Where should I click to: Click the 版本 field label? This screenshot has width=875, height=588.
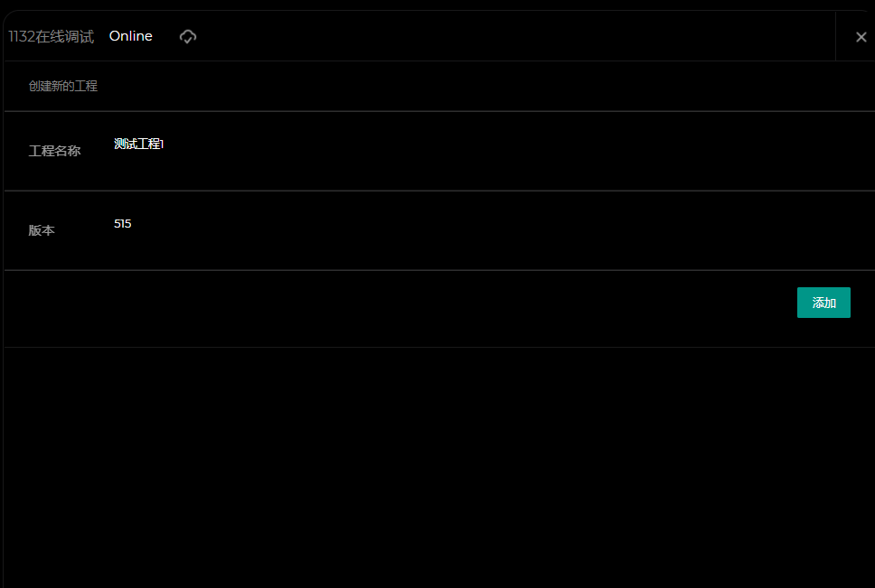(42, 231)
